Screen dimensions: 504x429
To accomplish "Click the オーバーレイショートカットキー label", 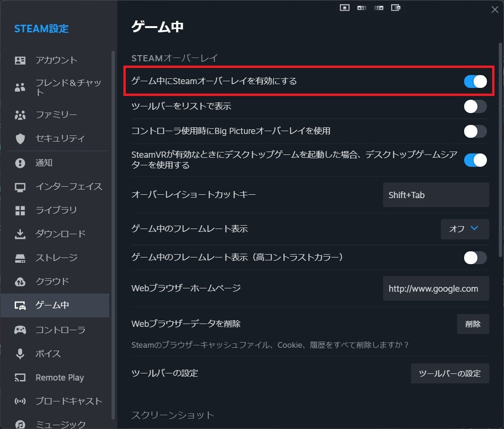I will click(194, 195).
